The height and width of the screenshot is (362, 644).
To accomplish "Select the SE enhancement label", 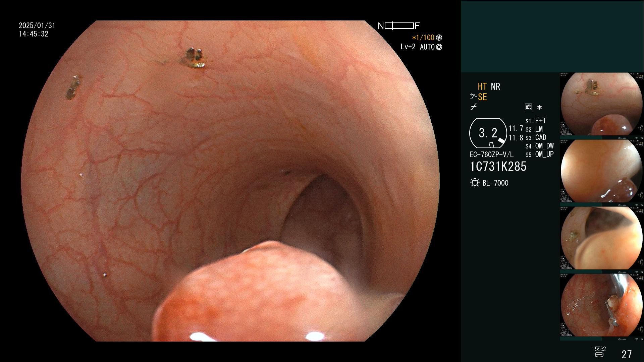I will tap(482, 97).
